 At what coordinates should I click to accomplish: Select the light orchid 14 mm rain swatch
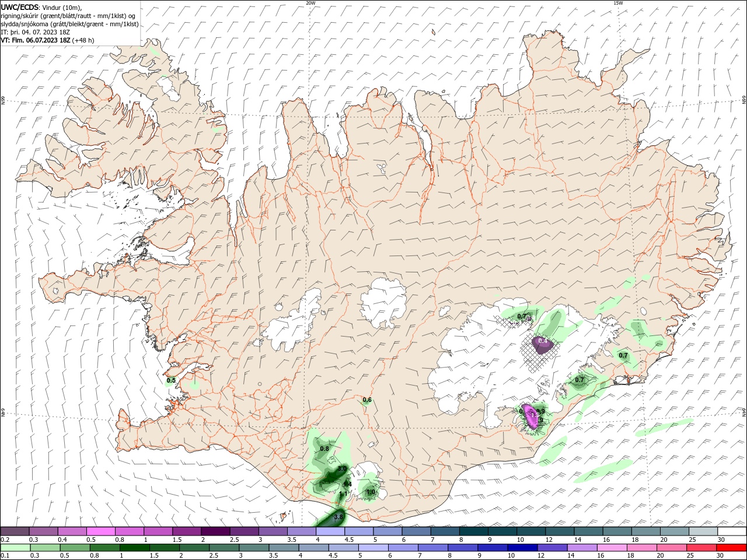pyautogui.click(x=581, y=548)
